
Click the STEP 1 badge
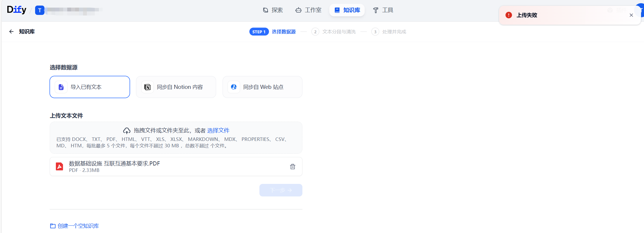pyautogui.click(x=259, y=32)
